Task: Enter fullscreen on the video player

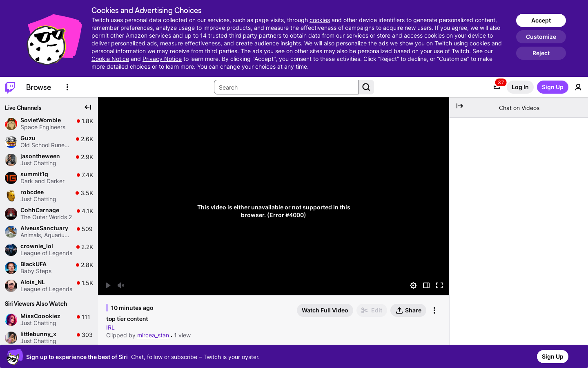Action: pyautogui.click(x=439, y=285)
